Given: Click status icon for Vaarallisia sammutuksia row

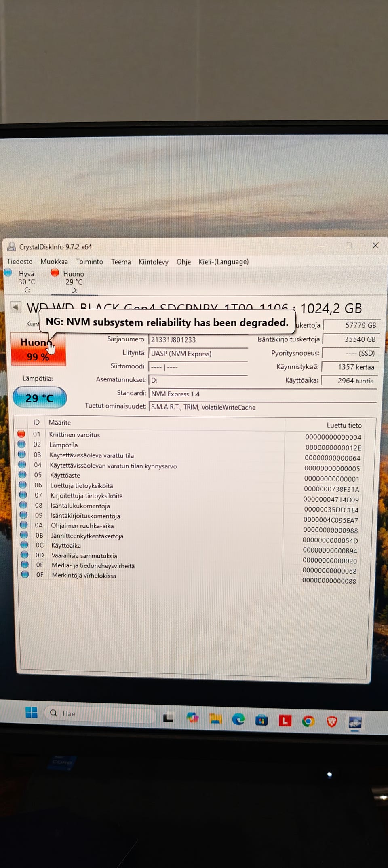Looking at the screenshot, I should 25,555.
